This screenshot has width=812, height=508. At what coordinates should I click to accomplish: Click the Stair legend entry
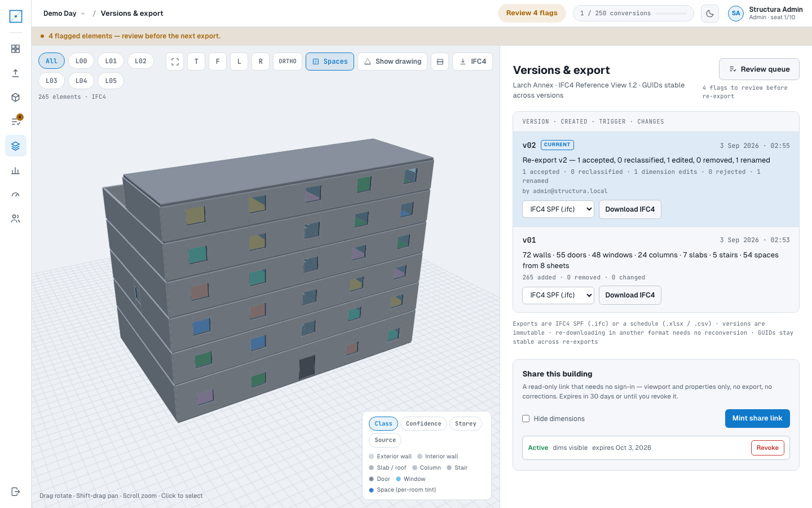pyautogui.click(x=457, y=468)
